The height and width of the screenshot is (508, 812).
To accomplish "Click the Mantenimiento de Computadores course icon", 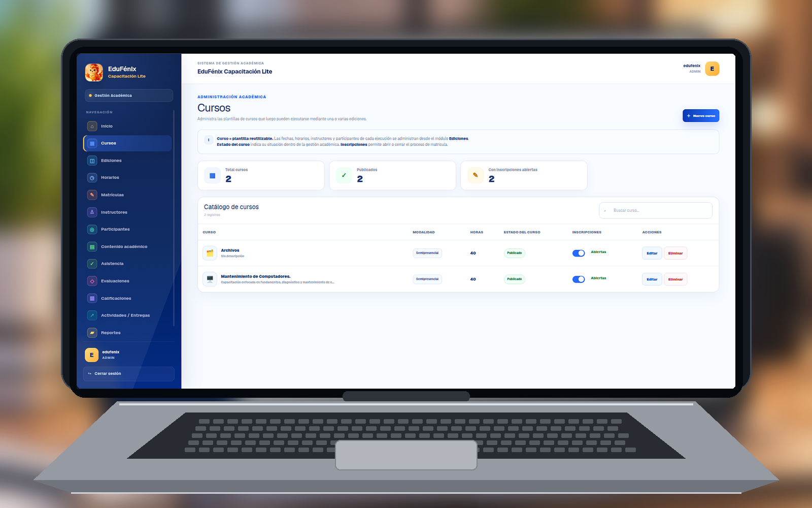I will coord(210,279).
